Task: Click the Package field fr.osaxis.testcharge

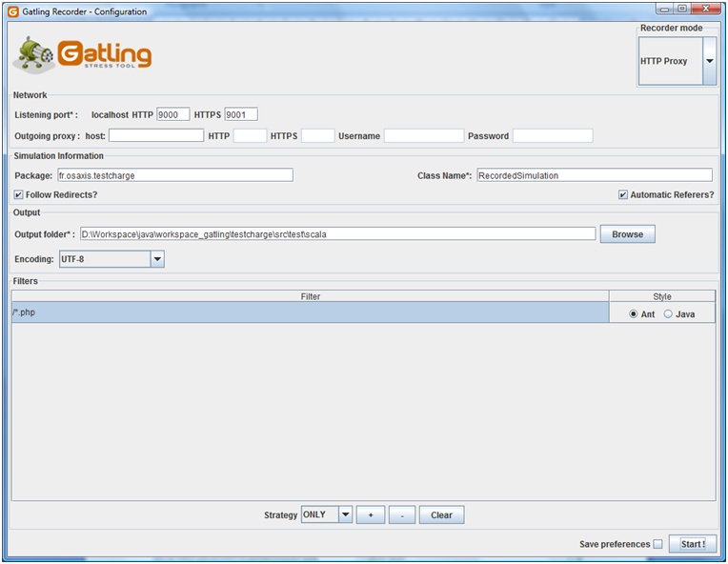Action: [x=175, y=175]
